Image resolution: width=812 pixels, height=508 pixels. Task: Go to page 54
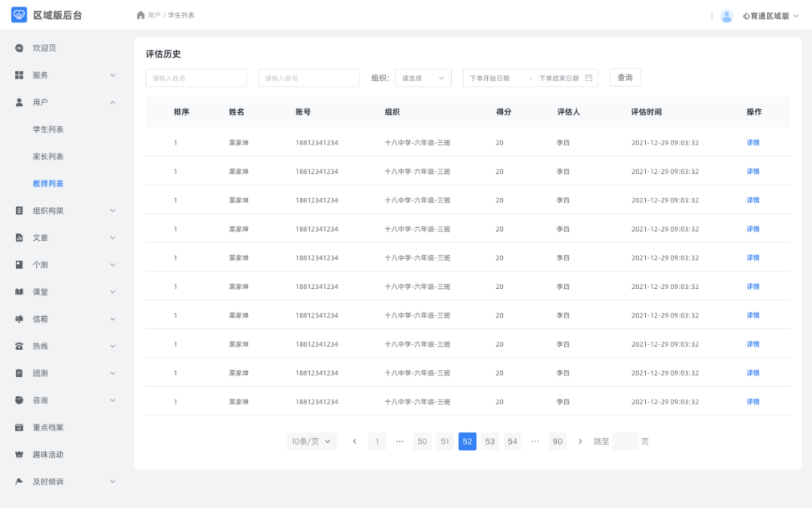pyautogui.click(x=512, y=442)
